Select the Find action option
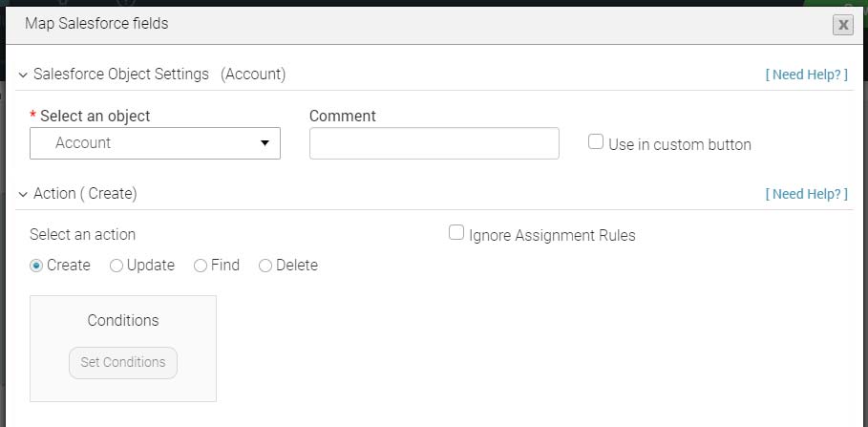Viewport: 868px width, 427px height. pyautogui.click(x=201, y=266)
